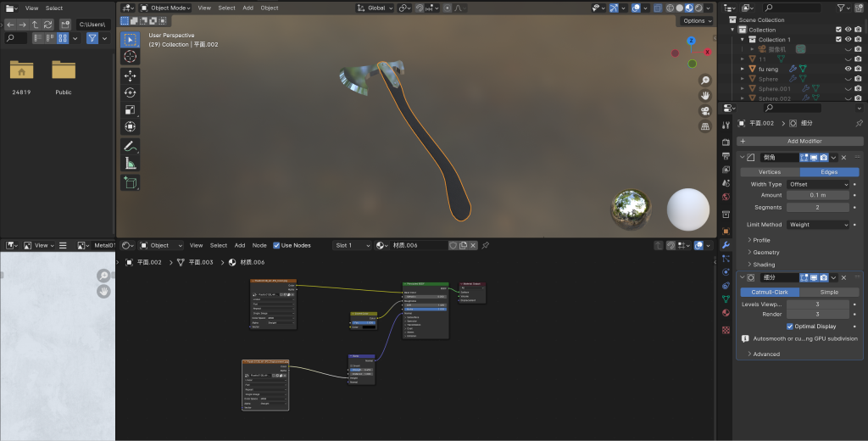Expand the Advanced subdivision section
This screenshot has height=441, width=868.
(x=764, y=354)
